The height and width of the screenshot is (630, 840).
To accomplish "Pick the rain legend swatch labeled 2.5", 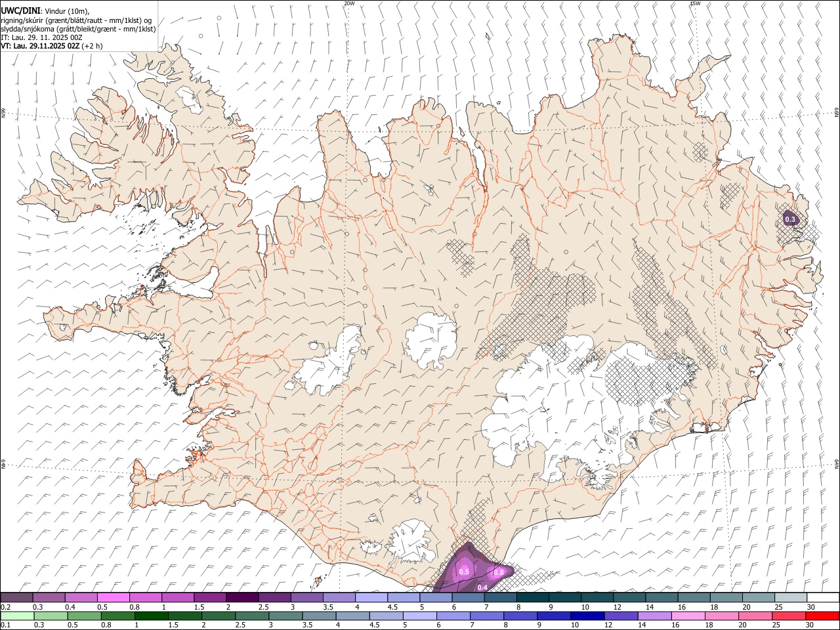I will (x=252, y=616).
